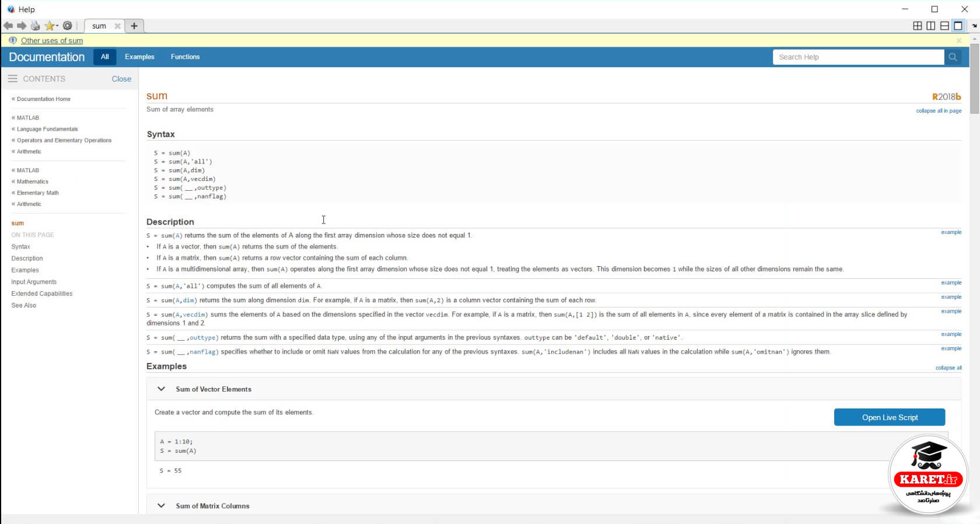The image size is (980, 524).
Task: Open Operators and Elementary Operations link
Action: click(64, 140)
